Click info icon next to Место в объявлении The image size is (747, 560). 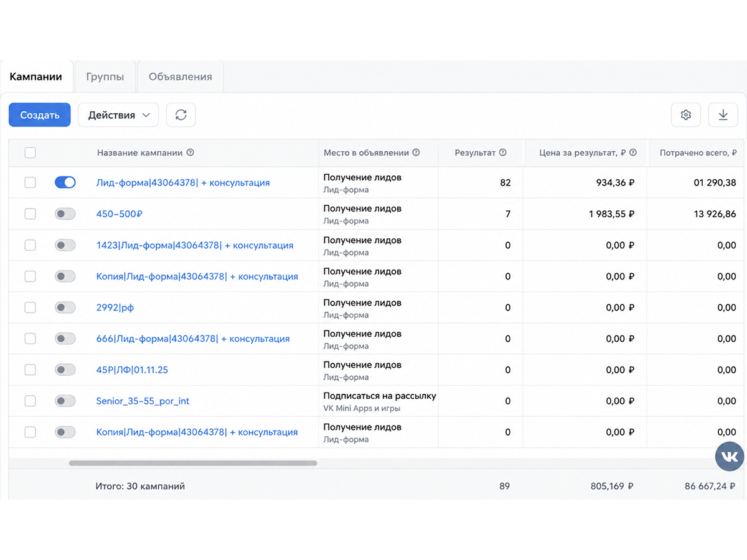coord(416,152)
